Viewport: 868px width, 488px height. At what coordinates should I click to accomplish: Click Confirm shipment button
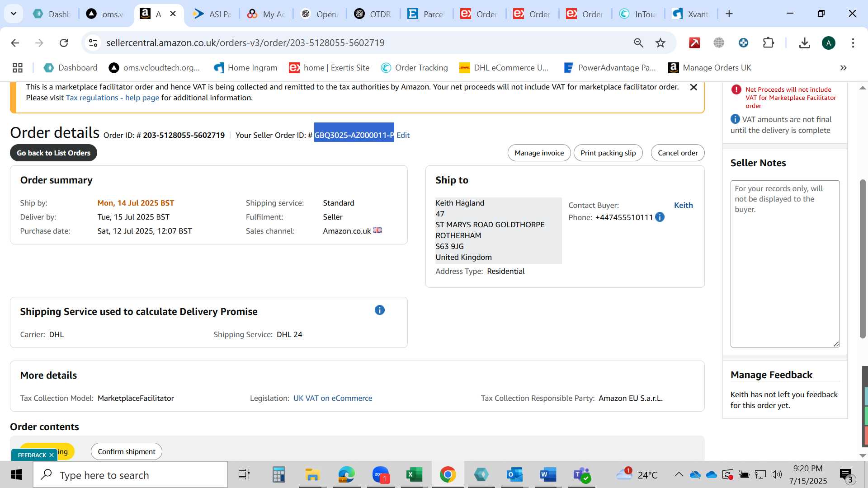tap(127, 451)
